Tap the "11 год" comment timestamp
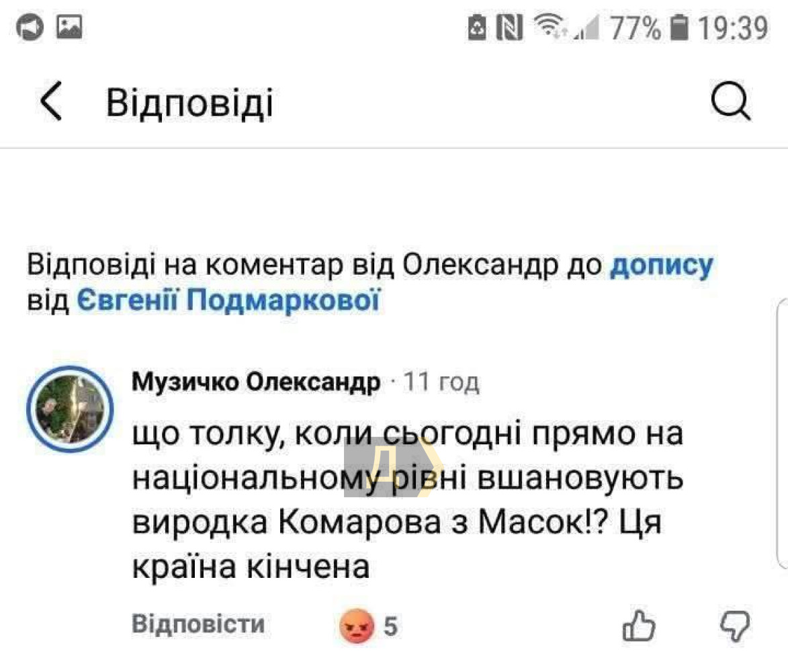788x672 pixels. 441,382
